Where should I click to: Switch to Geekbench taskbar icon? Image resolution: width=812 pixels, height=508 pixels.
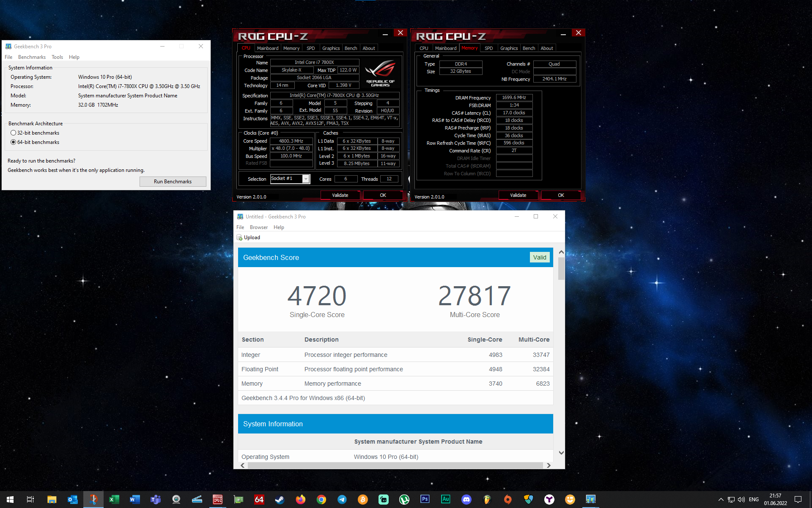tap(590, 500)
